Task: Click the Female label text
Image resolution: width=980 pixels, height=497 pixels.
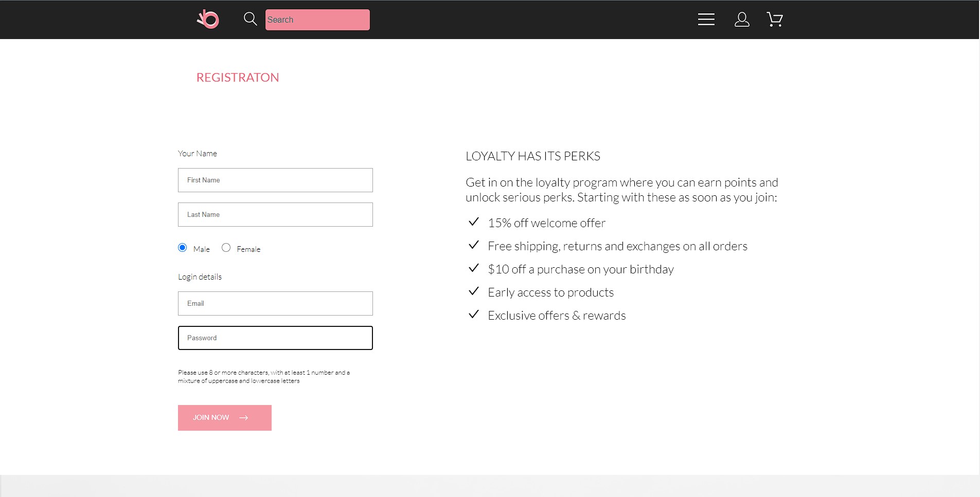Action: click(x=248, y=249)
